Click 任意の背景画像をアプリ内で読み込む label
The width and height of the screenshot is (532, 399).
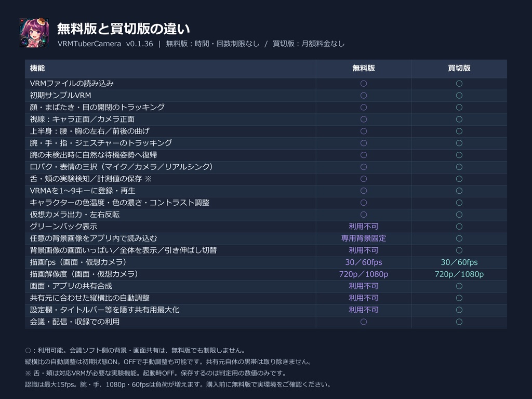pyautogui.click(x=94, y=238)
